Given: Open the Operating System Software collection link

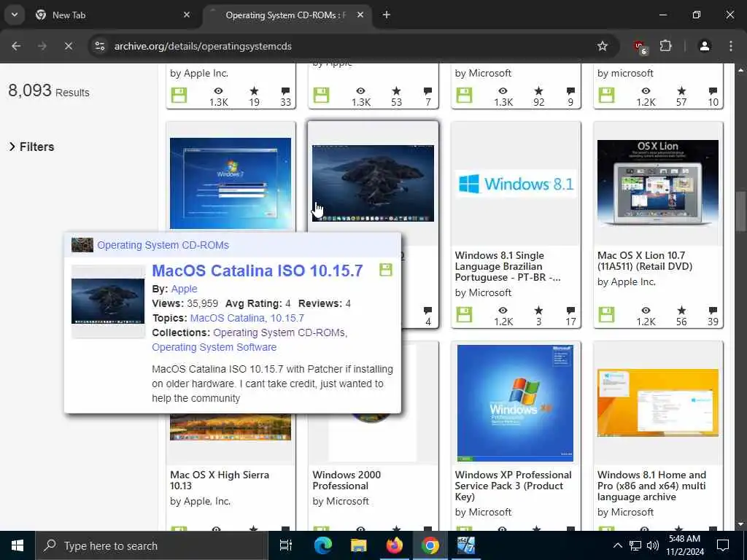Looking at the screenshot, I should (214, 347).
